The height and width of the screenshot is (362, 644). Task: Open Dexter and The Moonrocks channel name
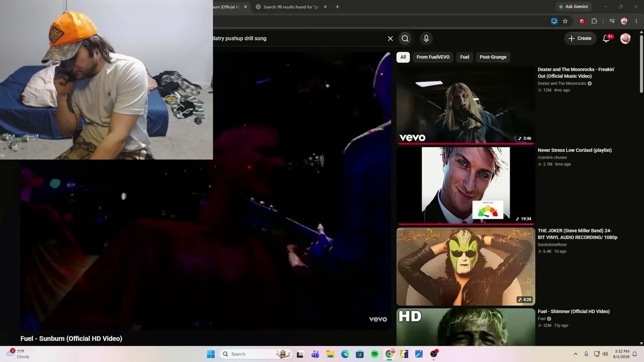561,83
